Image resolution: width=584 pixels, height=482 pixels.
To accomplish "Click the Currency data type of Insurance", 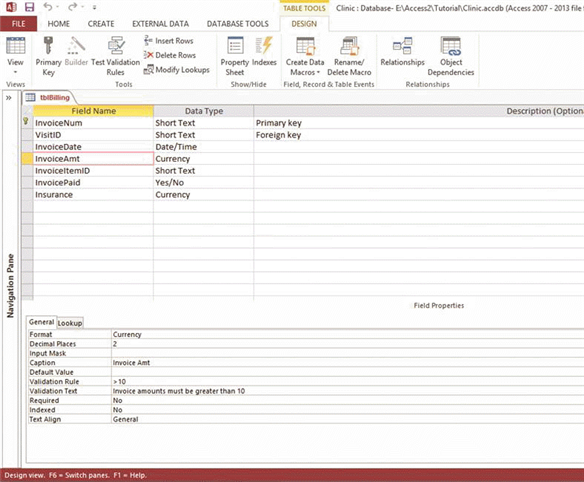I will pyautogui.click(x=203, y=194).
